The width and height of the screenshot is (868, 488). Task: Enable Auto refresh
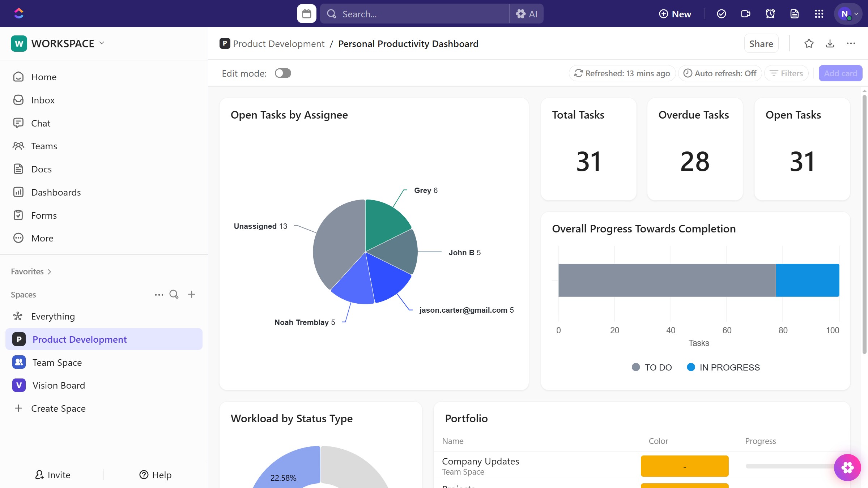(x=719, y=73)
